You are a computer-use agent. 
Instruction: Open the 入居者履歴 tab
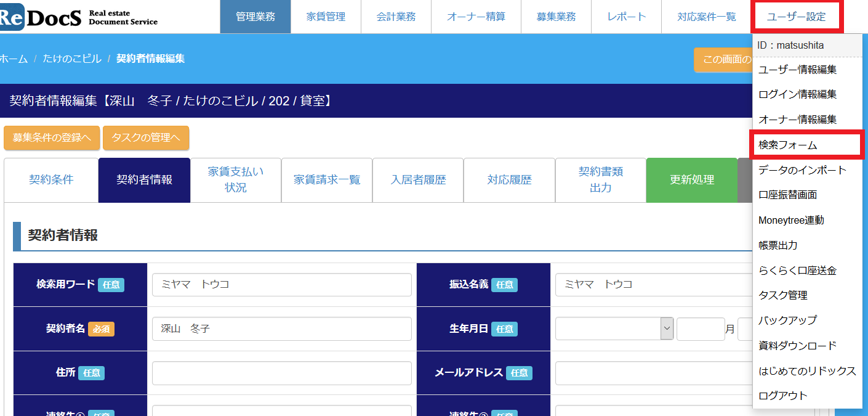418,180
